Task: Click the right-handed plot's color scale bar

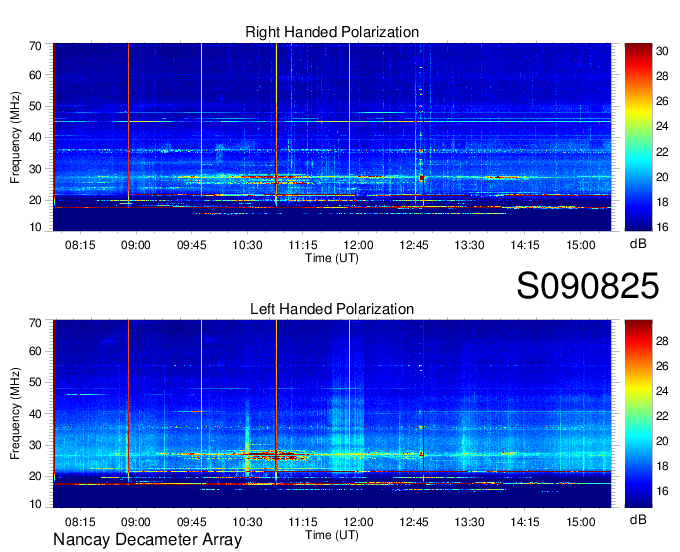Action: click(638, 137)
